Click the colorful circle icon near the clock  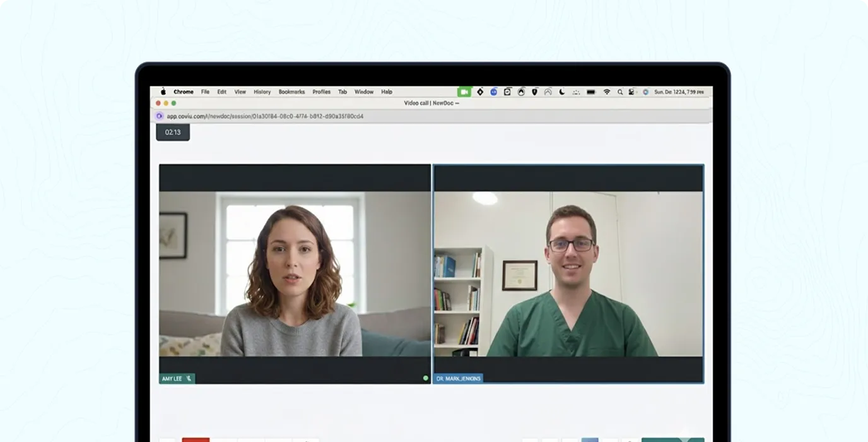(x=645, y=92)
